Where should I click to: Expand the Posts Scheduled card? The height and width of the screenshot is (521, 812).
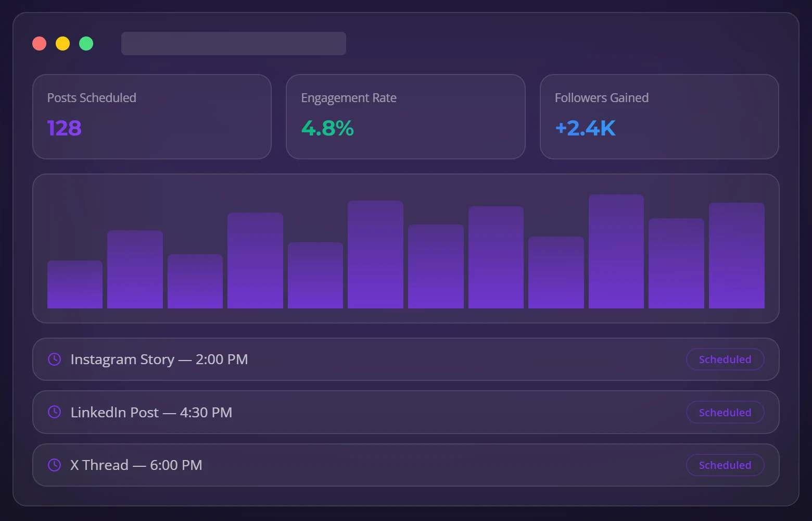(x=151, y=117)
